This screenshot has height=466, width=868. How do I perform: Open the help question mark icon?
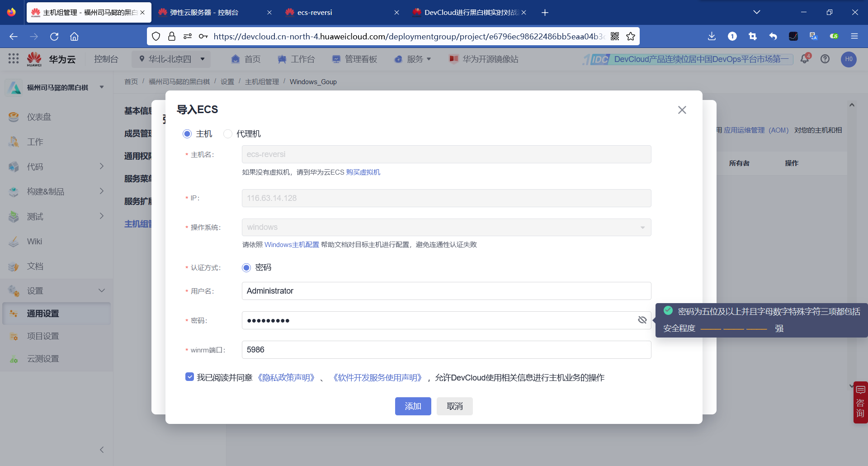[x=825, y=59]
